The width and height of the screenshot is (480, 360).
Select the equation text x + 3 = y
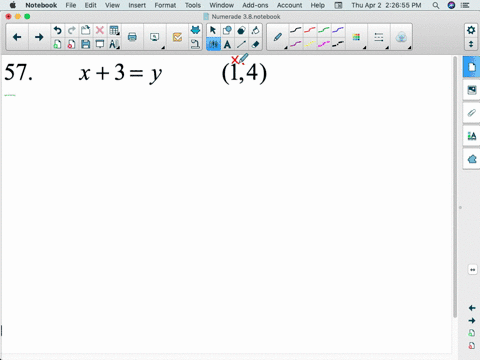[x=120, y=73]
